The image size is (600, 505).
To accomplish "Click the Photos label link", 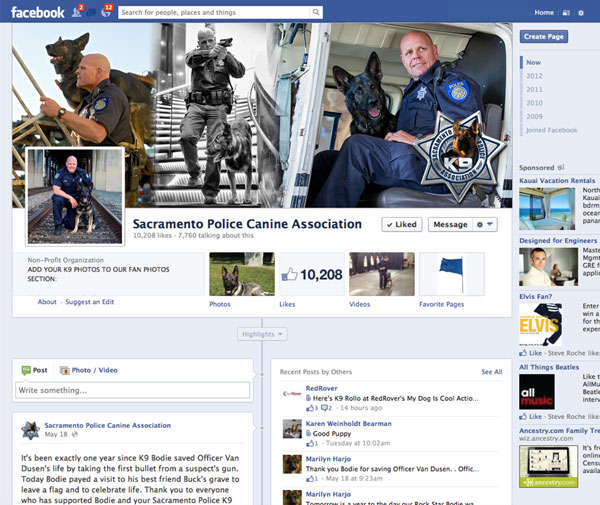I will [220, 304].
